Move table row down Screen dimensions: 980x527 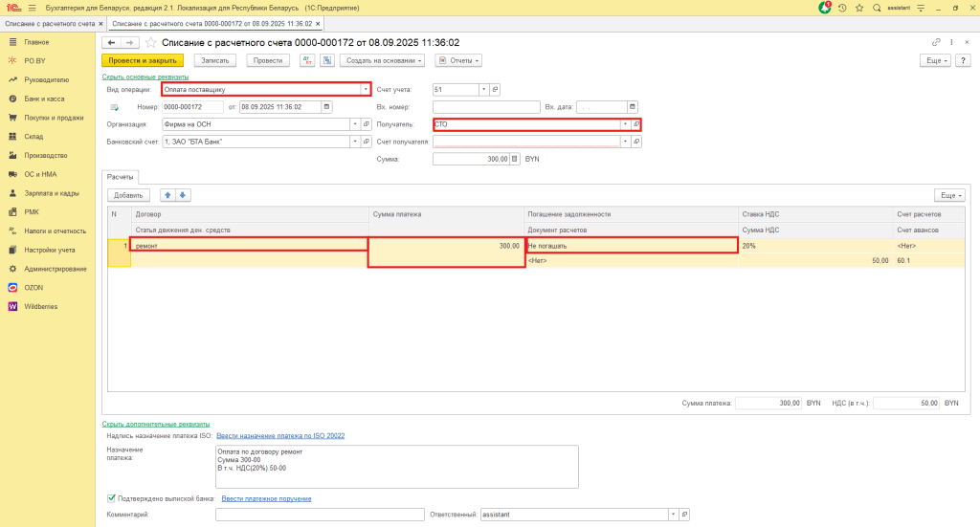(x=183, y=195)
